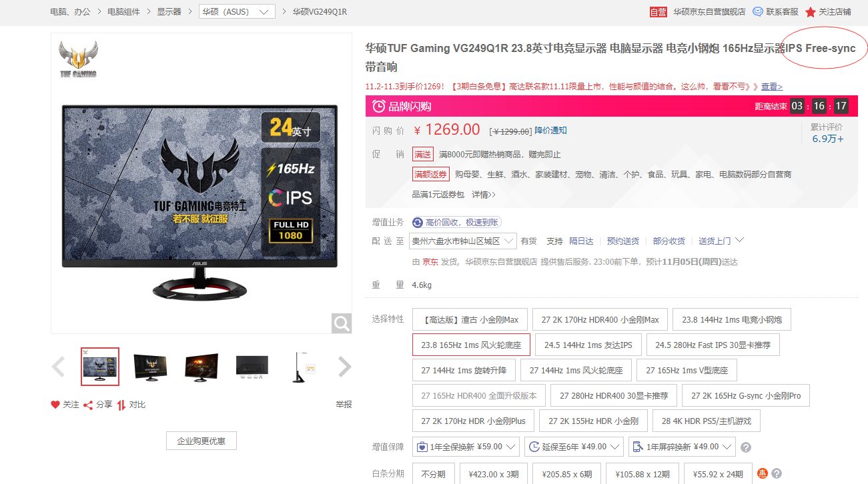This screenshot has height=484, width=868.
Task: Select first monitor thumbnail with red border
Action: point(100,367)
